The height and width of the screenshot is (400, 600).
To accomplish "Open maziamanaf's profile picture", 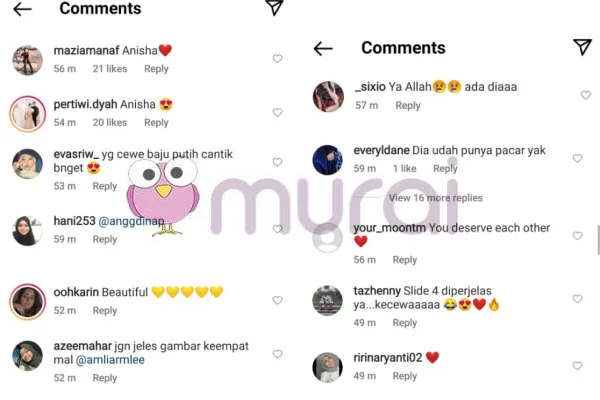I will point(27,60).
